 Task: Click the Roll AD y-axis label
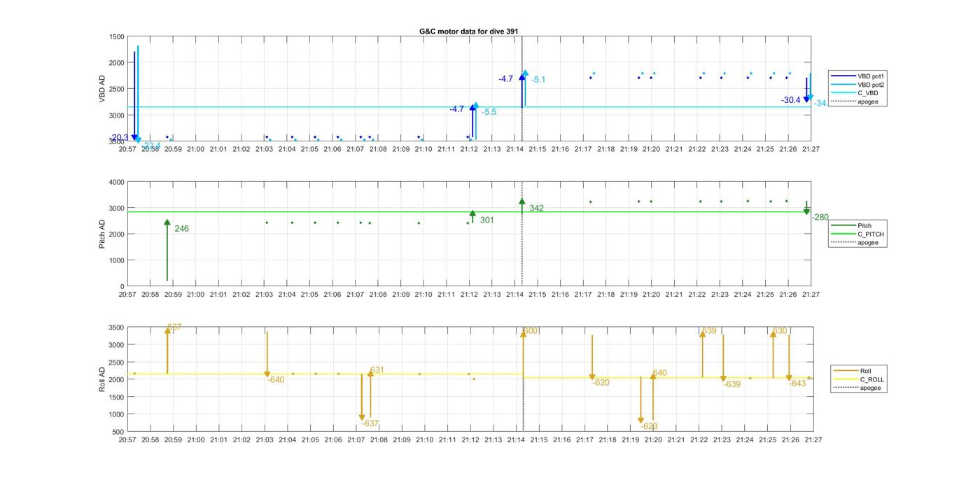102,379
